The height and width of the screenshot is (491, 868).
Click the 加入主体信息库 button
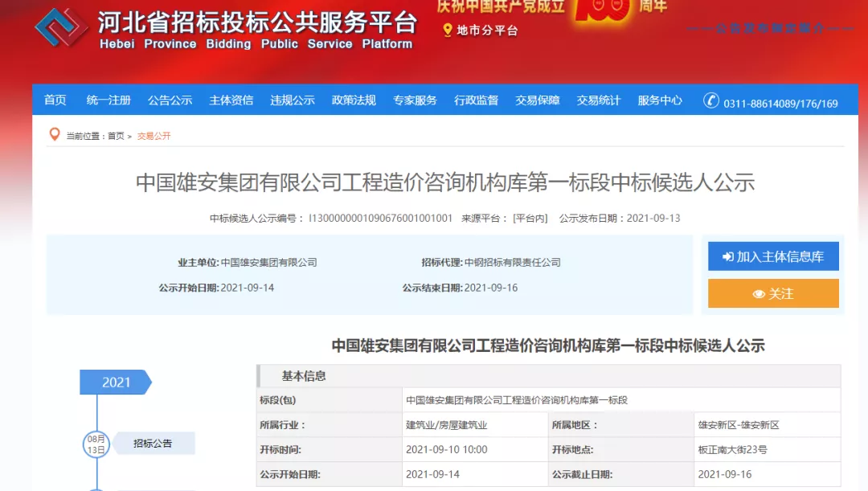pos(773,256)
